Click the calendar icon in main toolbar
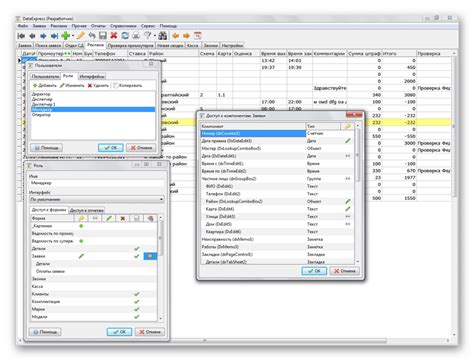The image size is (474, 361). (x=198, y=36)
